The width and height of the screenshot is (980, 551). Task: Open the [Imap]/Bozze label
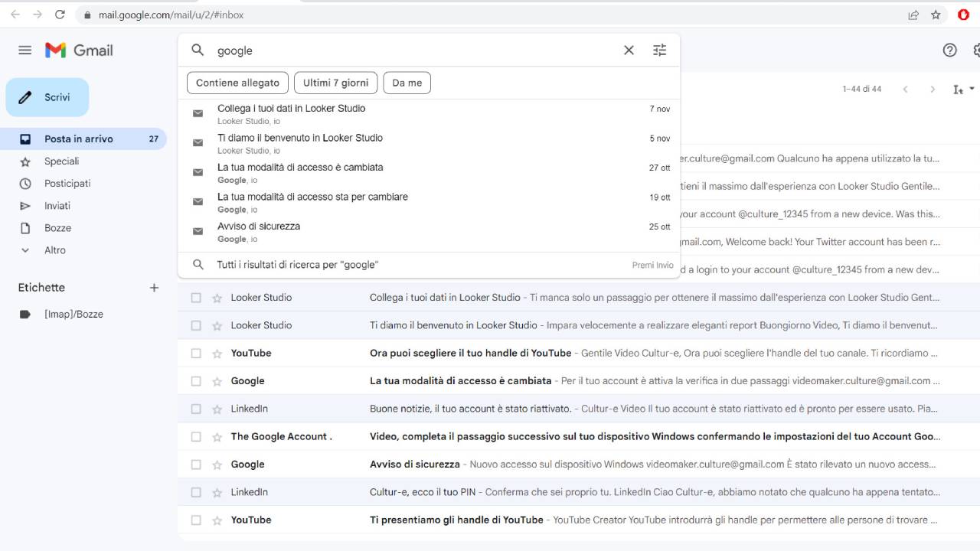click(84, 315)
